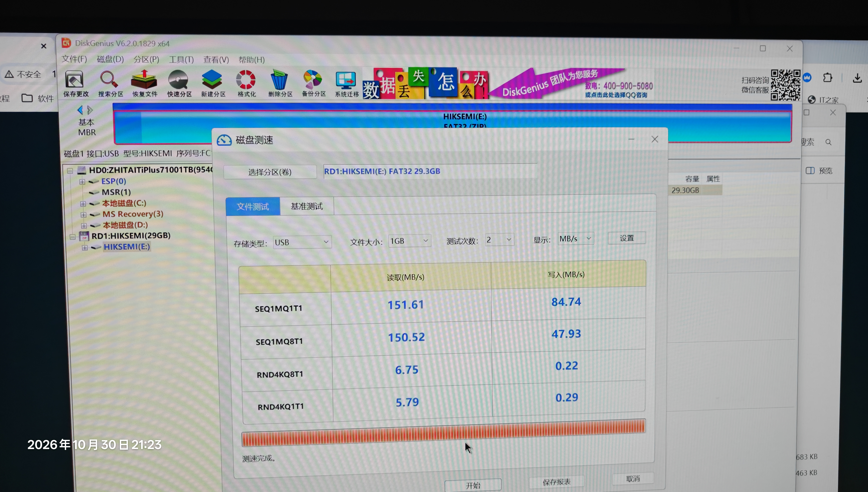
Task: Select the Format (格式化) toolbar icon
Action: tap(246, 84)
